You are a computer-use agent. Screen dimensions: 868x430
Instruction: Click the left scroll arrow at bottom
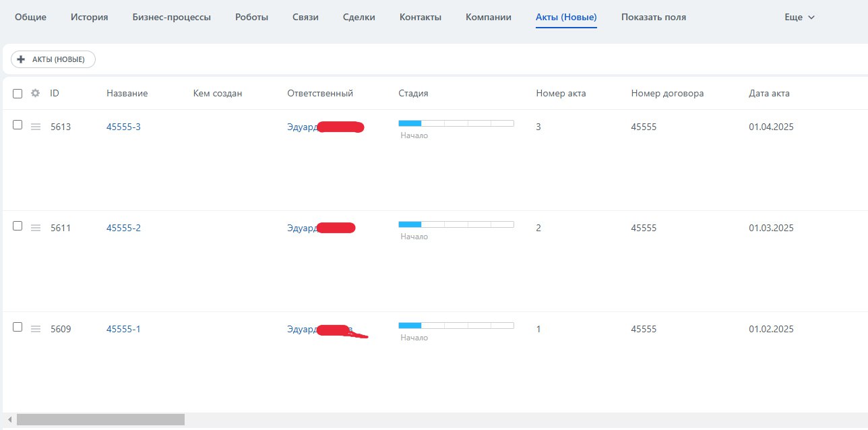pyautogui.click(x=9, y=420)
